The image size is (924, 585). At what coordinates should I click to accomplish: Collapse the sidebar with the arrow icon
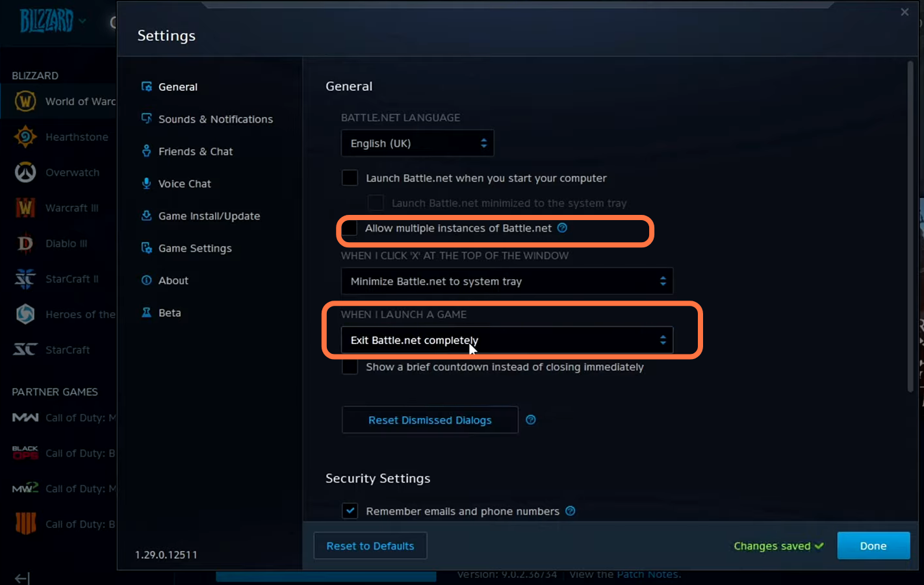(x=22, y=578)
